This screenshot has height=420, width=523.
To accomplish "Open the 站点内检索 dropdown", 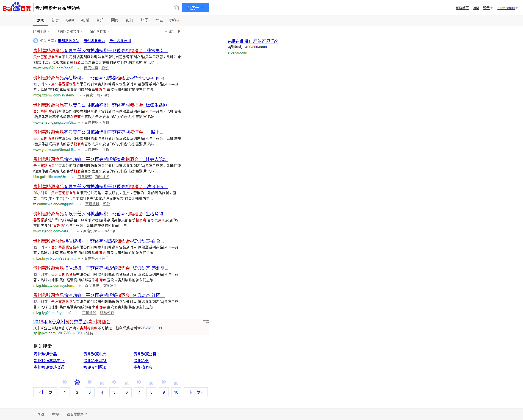I will pyautogui.click(x=99, y=31).
